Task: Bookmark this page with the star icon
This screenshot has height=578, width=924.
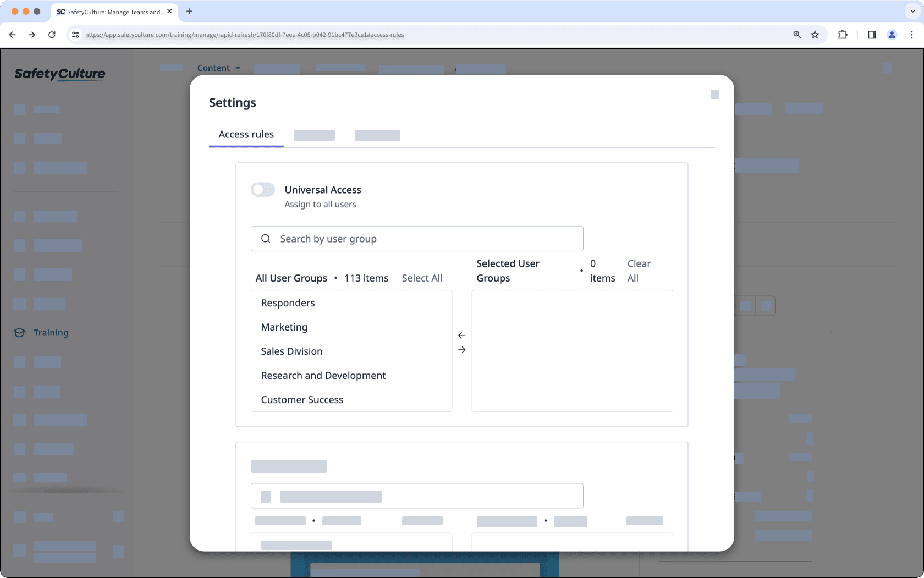Action: point(815,35)
